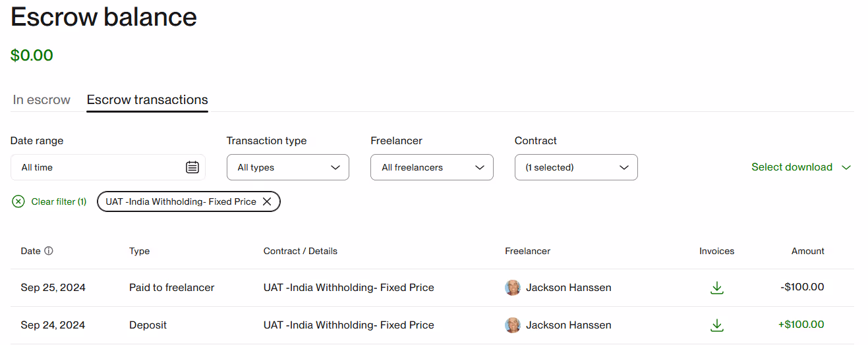Click the Transaction type label

tap(267, 141)
